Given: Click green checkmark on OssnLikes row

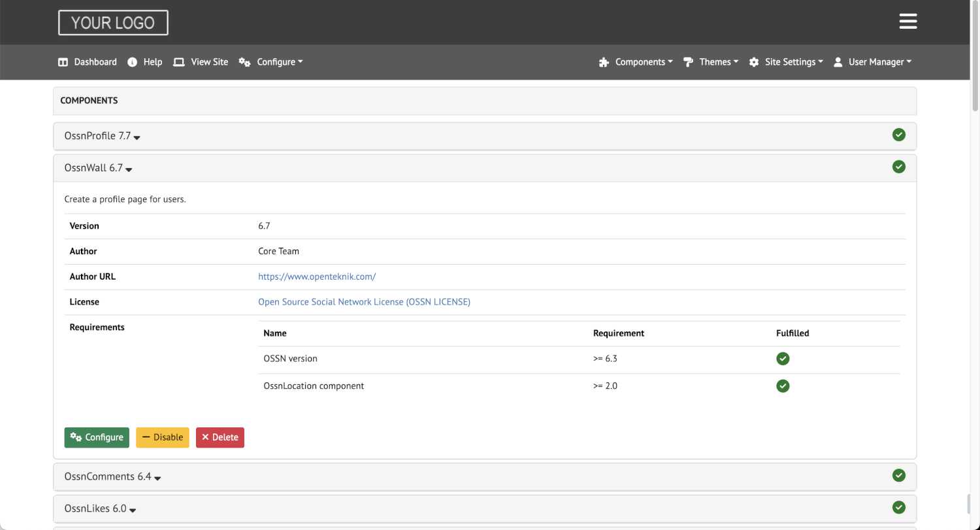Looking at the screenshot, I should pyautogui.click(x=898, y=507).
